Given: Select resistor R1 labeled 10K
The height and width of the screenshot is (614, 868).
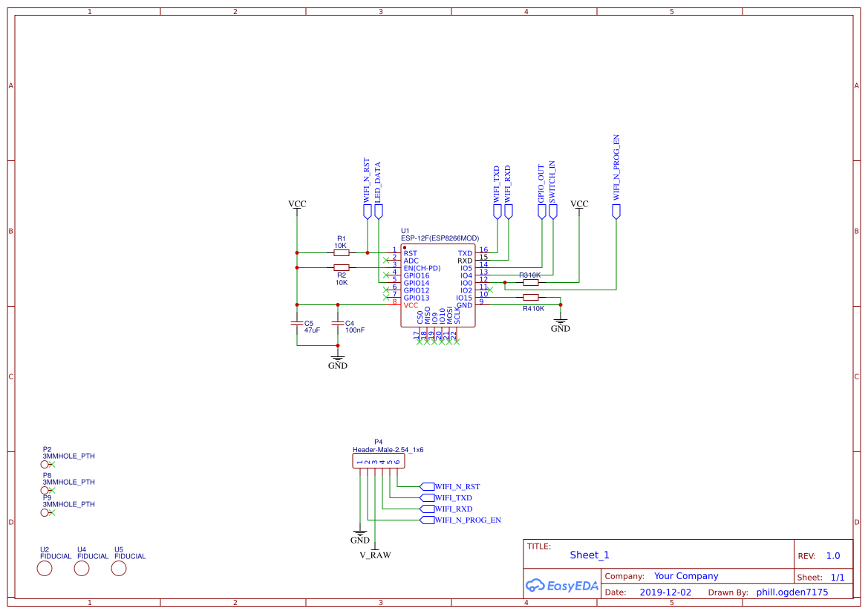Looking at the screenshot, I should [x=342, y=252].
